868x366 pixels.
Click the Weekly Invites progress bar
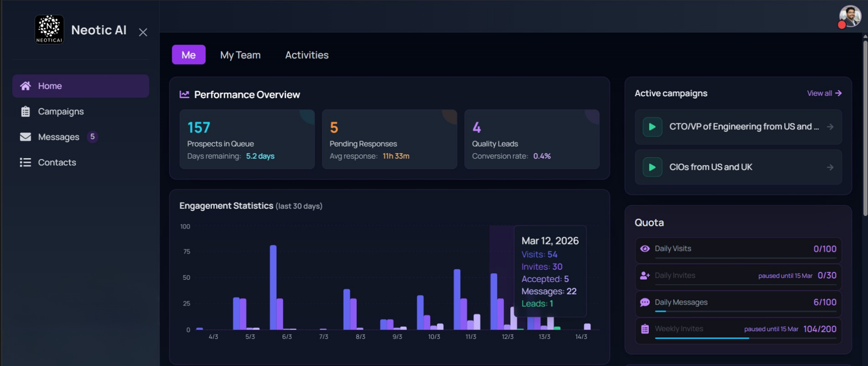pos(745,338)
